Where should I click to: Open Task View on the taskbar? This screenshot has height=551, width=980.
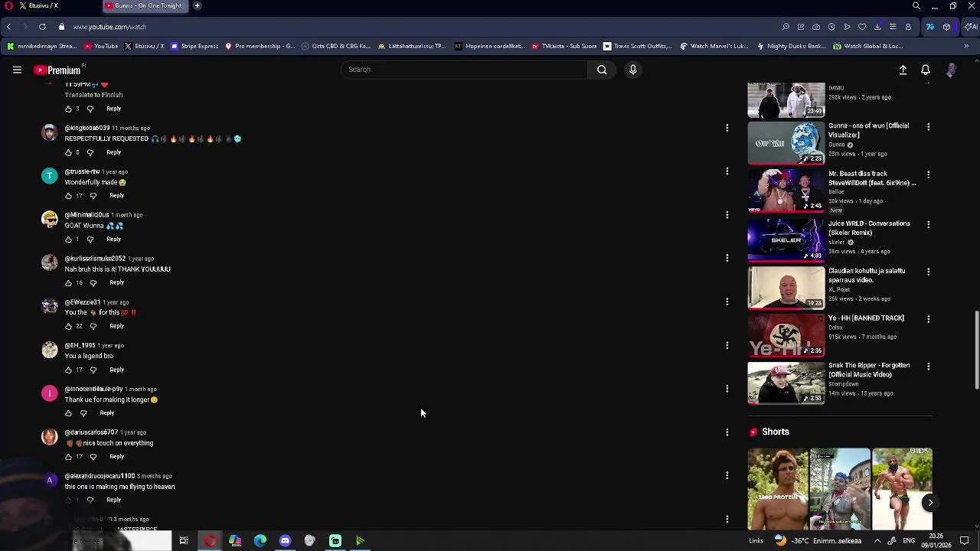(184, 541)
